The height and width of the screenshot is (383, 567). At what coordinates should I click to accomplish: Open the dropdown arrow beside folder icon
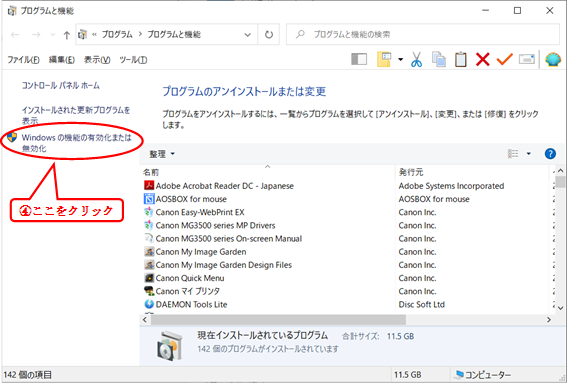(400, 59)
